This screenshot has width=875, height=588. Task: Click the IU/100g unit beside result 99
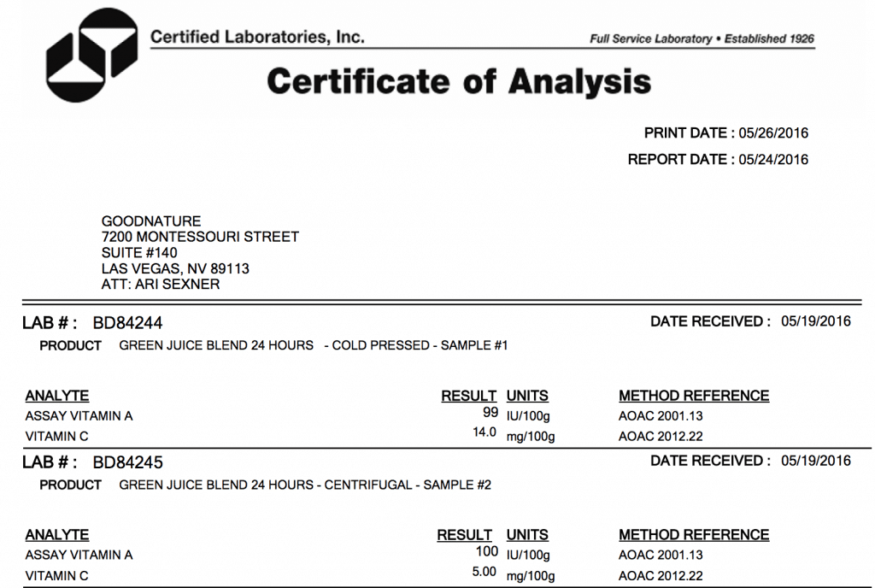coord(528,416)
